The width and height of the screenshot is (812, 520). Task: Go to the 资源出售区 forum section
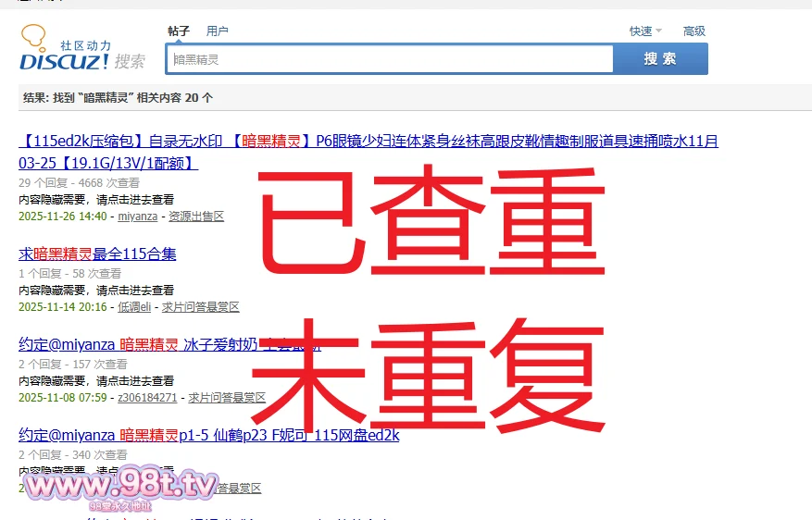(x=195, y=216)
